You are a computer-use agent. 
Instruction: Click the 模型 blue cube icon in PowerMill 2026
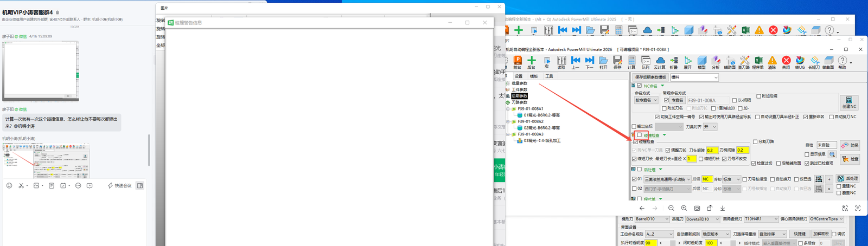(x=702, y=62)
